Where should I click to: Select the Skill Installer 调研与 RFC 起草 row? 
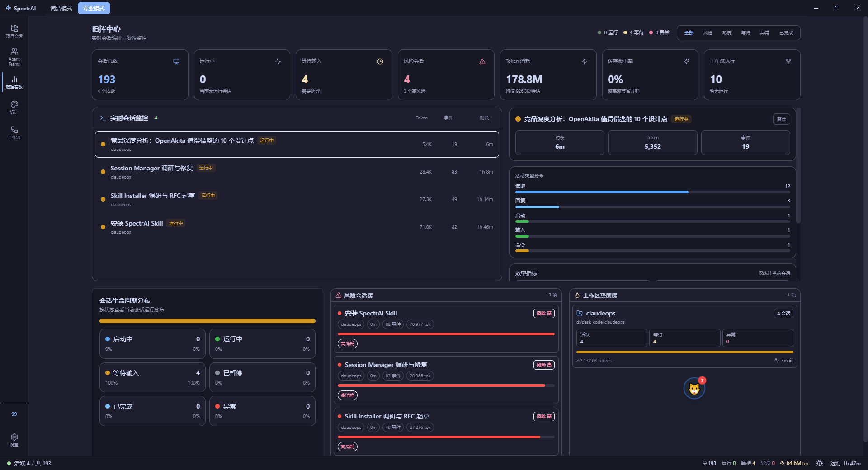tap(297, 199)
